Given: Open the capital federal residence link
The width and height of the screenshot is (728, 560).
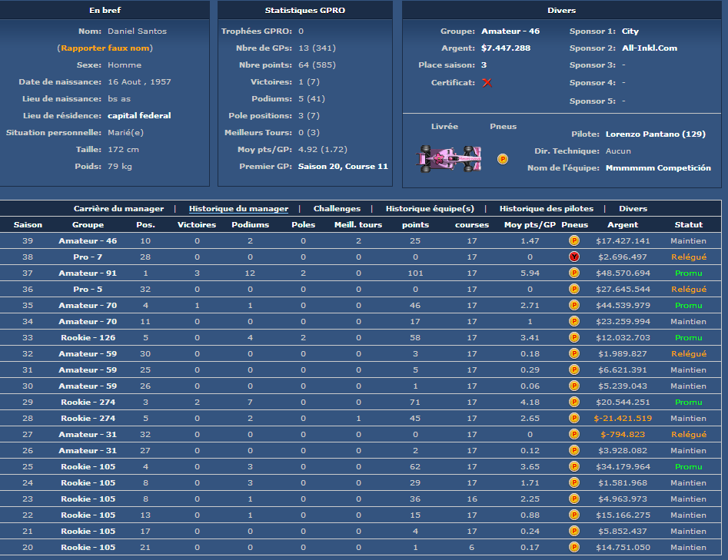Looking at the screenshot, I should click(139, 115).
